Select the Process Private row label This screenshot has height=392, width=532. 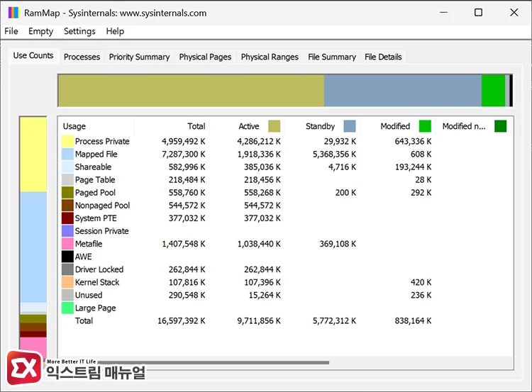click(x=102, y=141)
